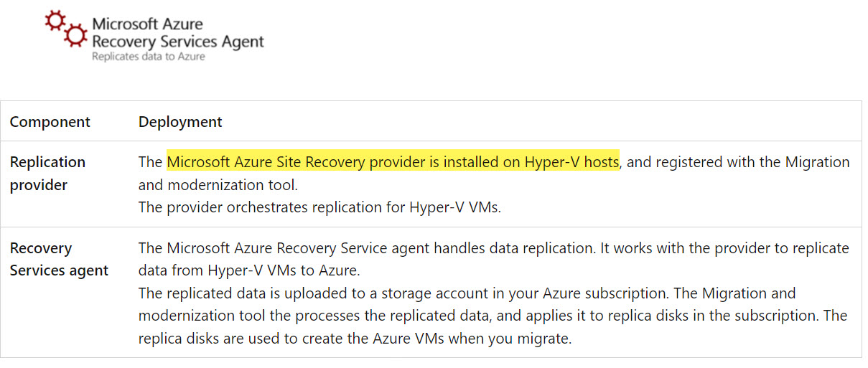This screenshot has height=368, width=868.
Task: Click the 'Replication provider' row label
Action: point(47,174)
